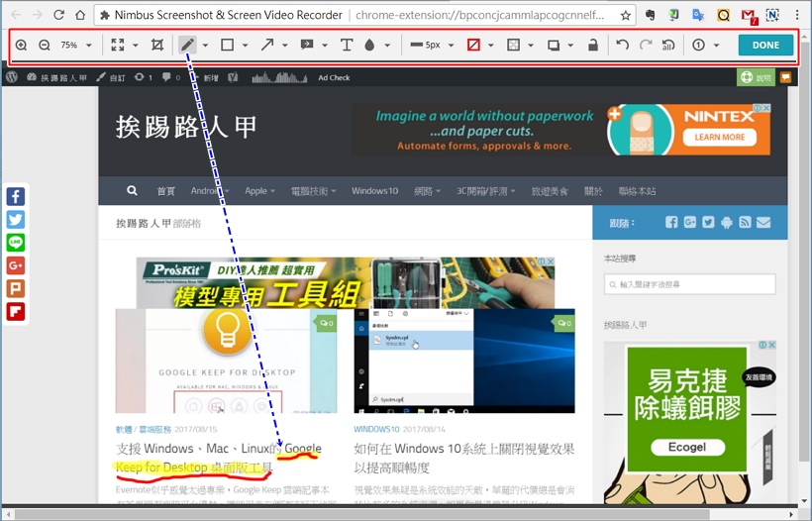Click the Ecogel button on the green ad
The image size is (812, 521).
click(x=687, y=447)
